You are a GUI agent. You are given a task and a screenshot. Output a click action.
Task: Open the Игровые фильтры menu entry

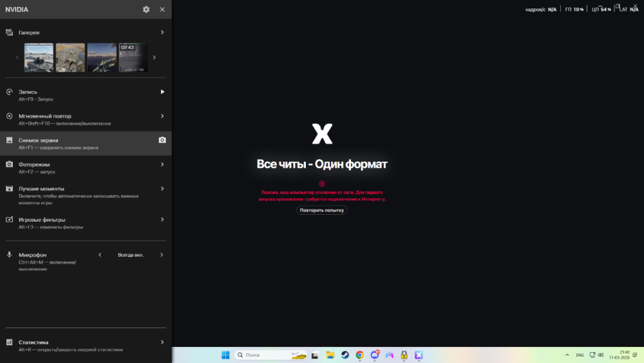[84, 222]
